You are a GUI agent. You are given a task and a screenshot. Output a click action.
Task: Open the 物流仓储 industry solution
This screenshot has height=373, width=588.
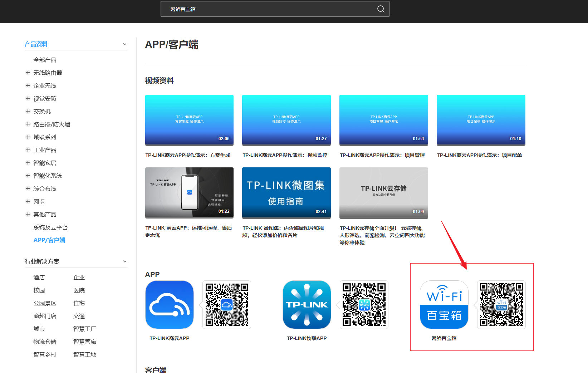(45, 342)
